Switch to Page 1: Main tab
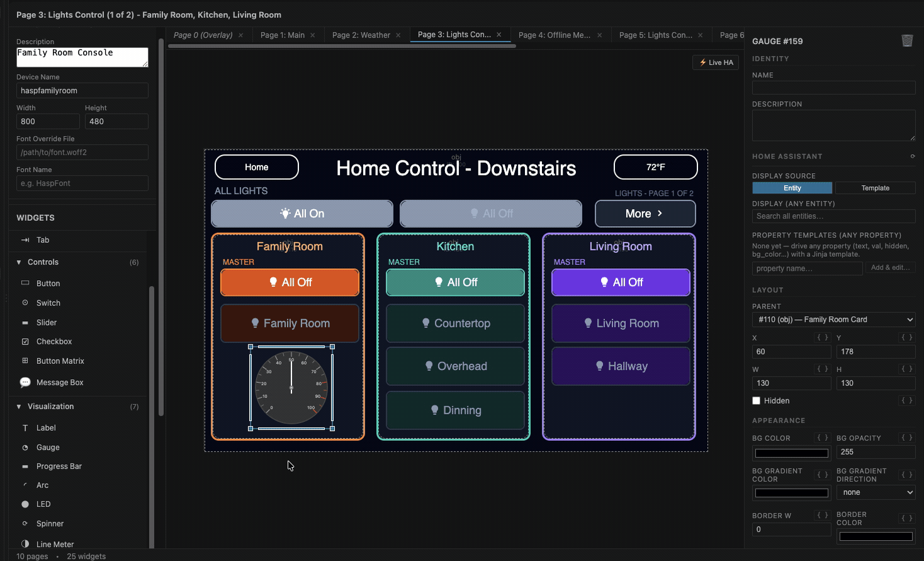Viewport: 924px width, 561px height. (x=283, y=35)
